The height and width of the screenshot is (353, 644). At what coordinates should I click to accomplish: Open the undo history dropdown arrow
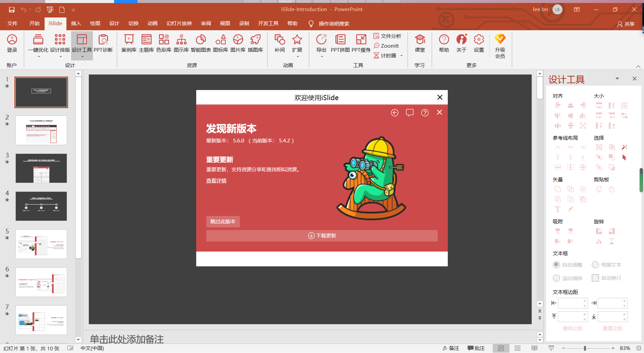pyautogui.click(x=30, y=10)
